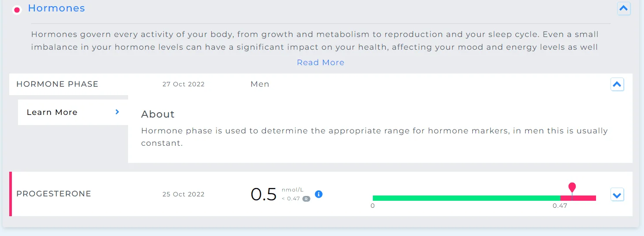Viewport: 644px width, 236px height.
Task: Select the HORMONE PHASE row title
Action: click(x=57, y=84)
